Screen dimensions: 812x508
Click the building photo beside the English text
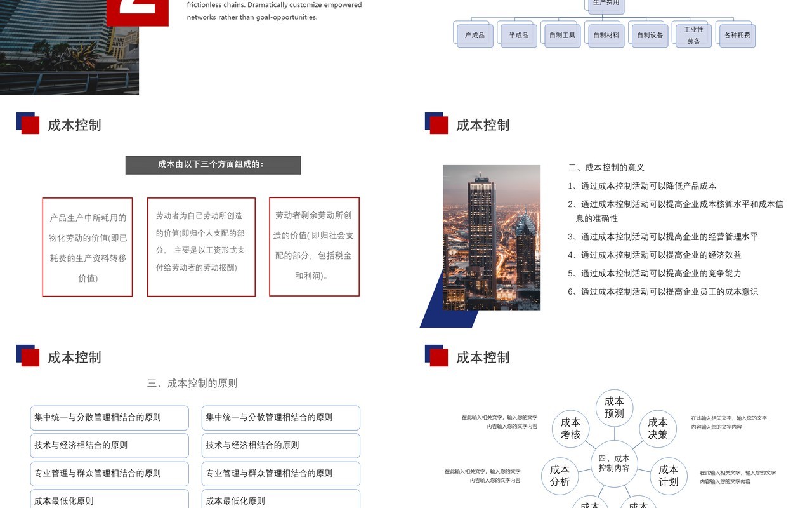pyautogui.click(x=69, y=47)
